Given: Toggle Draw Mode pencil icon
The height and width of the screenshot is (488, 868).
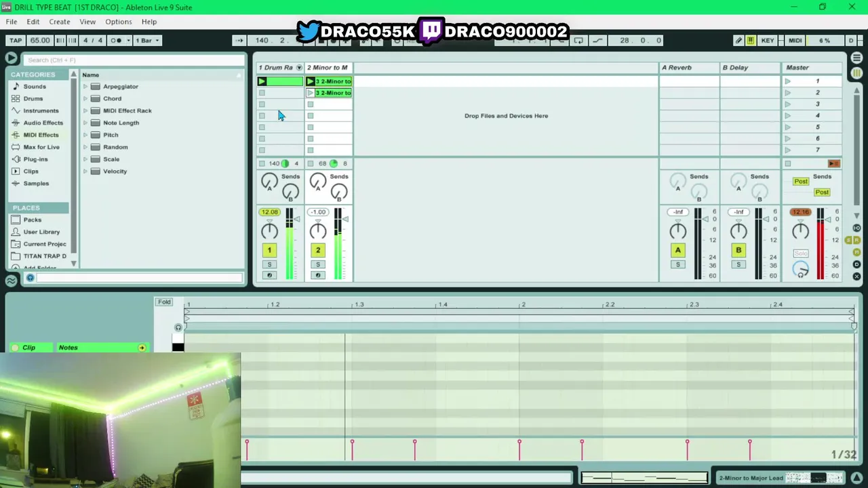Looking at the screenshot, I should pos(738,41).
